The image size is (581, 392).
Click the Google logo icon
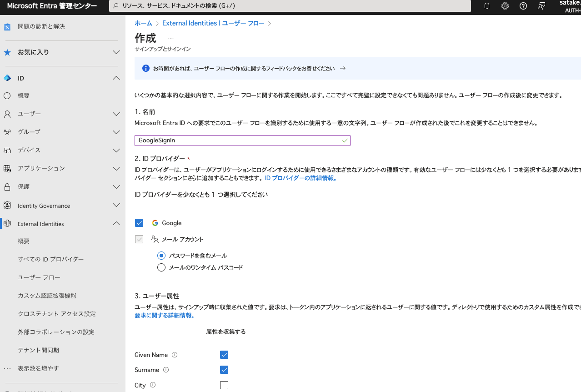(x=155, y=223)
